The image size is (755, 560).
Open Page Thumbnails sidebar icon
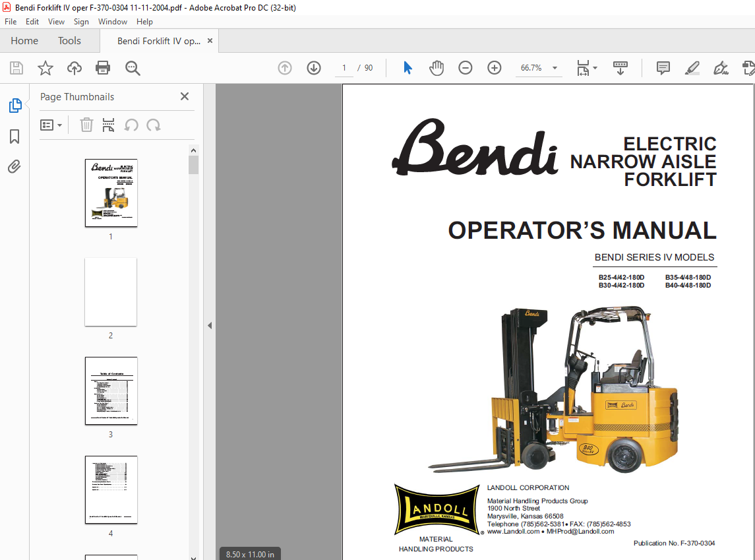[x=15, y=106]
